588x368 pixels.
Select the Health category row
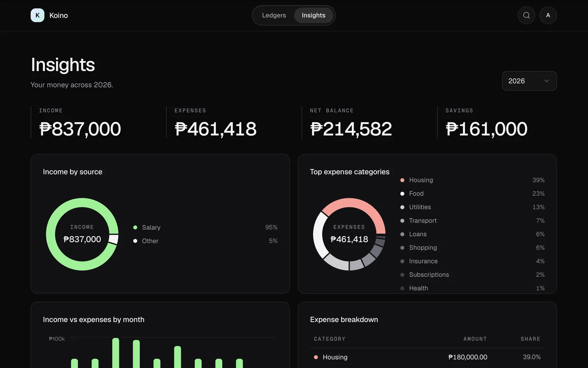pos(472,288)
